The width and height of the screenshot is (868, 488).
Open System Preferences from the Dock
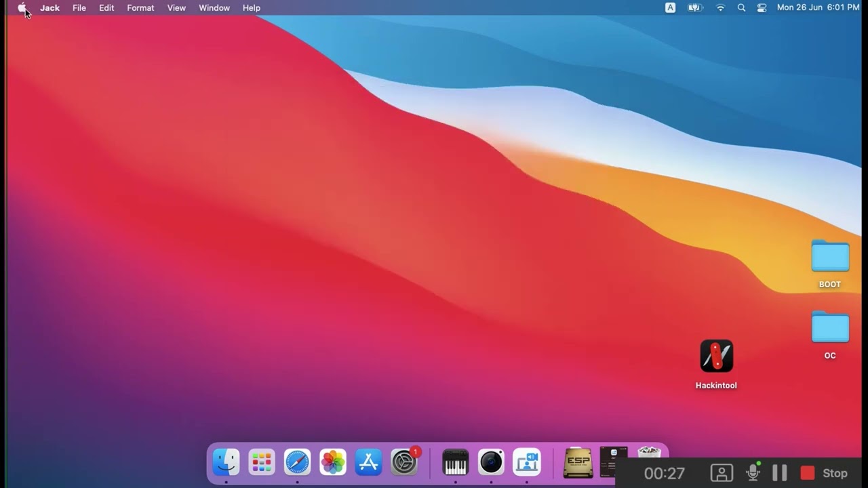point(404,463)
